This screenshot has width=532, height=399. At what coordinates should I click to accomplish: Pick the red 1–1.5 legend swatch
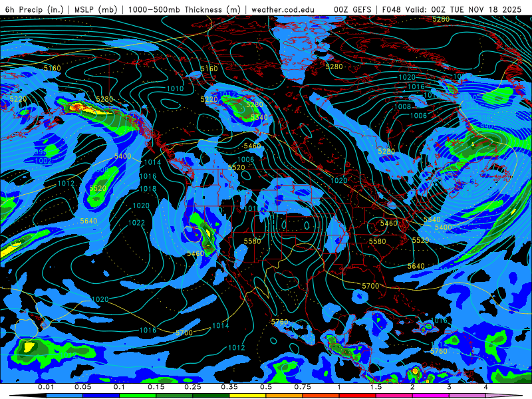(x=358, y=396)
